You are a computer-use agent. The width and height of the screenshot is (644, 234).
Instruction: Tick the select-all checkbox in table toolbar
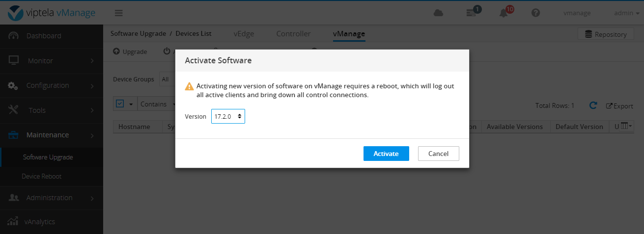[x=120, y=104]
